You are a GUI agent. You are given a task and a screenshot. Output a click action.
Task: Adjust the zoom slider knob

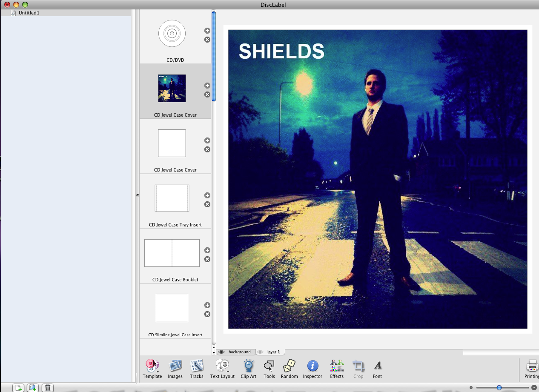[499, 388]
